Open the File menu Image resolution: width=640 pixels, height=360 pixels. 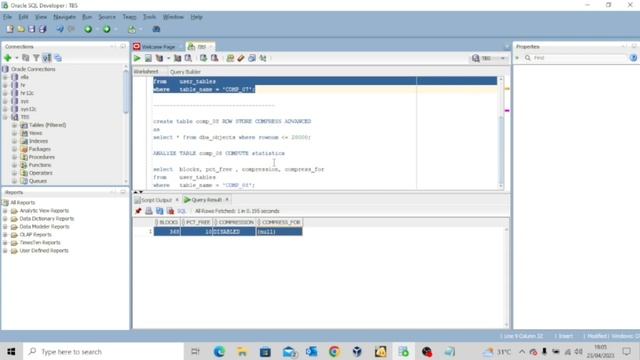[7, 17]
